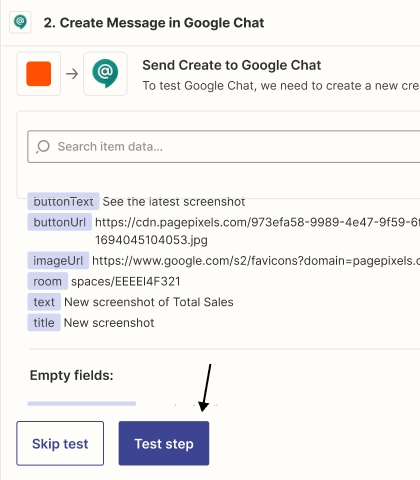Select the imageUrl field label
The image size is (420, 480).
[58, 260]
